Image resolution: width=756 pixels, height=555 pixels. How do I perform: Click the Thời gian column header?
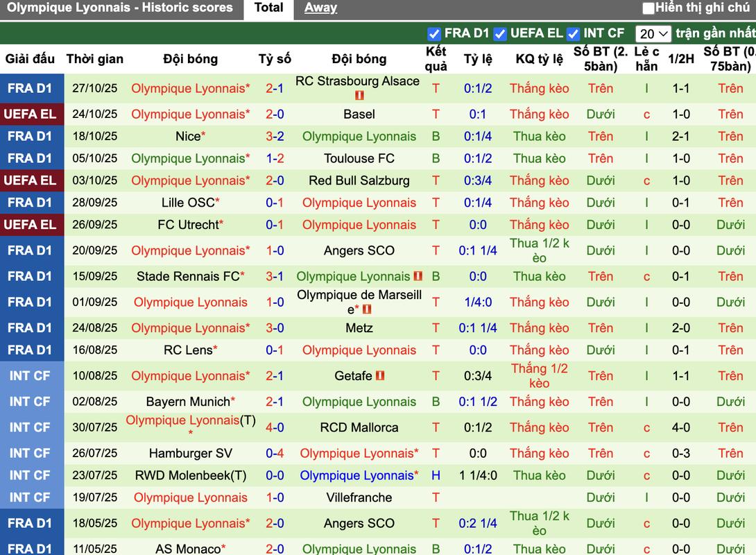tap(94, 59)
